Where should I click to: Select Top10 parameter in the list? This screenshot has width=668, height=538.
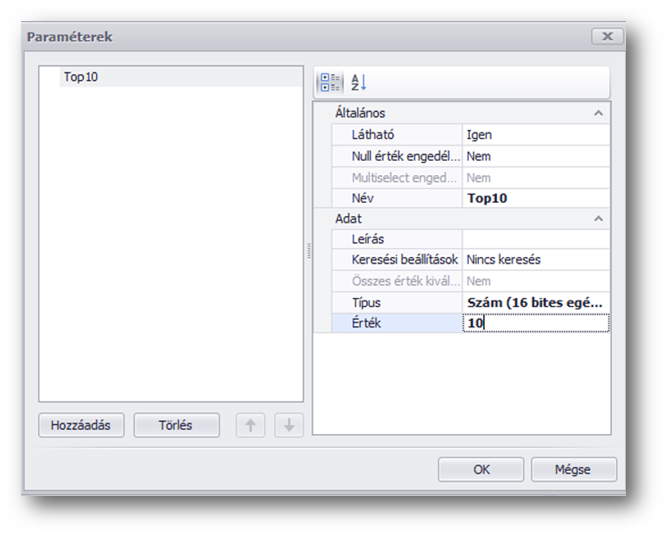(x=82, y=76)
